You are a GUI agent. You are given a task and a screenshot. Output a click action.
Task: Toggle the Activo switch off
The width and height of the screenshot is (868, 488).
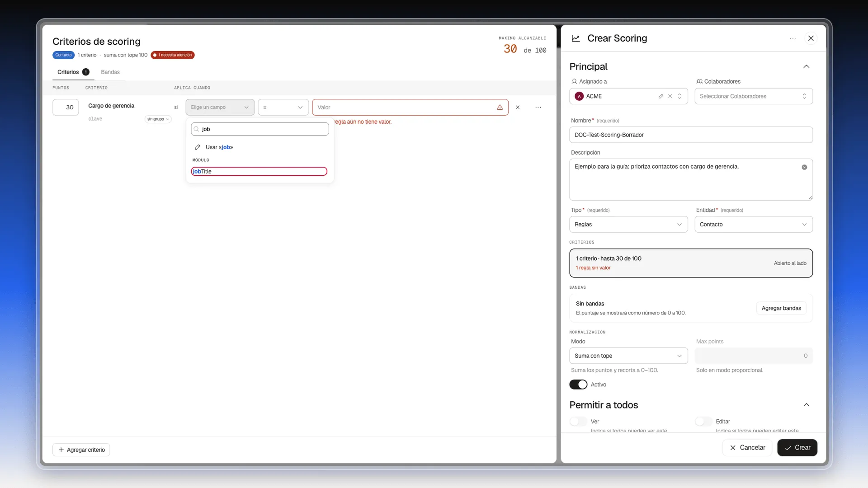click(x=578, y=385)
